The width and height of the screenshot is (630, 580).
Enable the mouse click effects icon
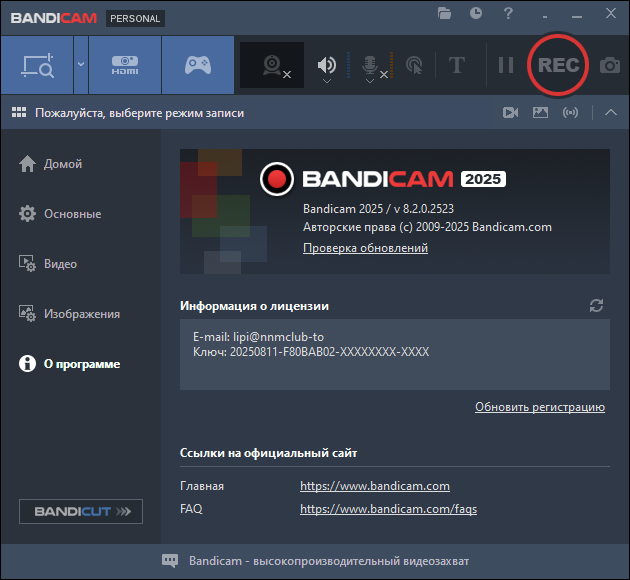click(414, 65)
